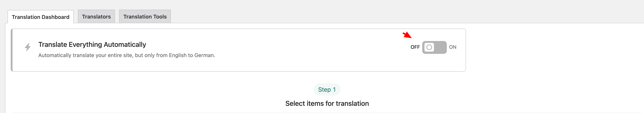Click the circular knob inside the switch
The image size is (644, 113).
429,47
